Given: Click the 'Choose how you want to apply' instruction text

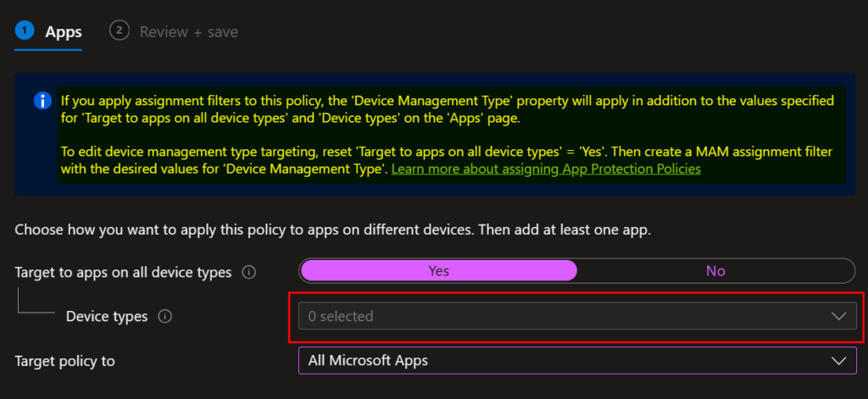Looking at the screenshot, I should (x=332, y=230).
